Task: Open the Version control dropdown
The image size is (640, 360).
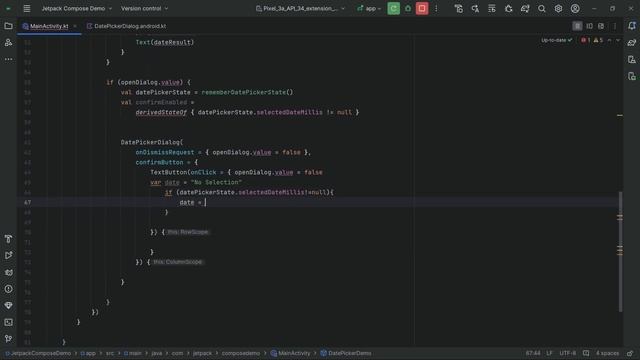Action: 144,8
